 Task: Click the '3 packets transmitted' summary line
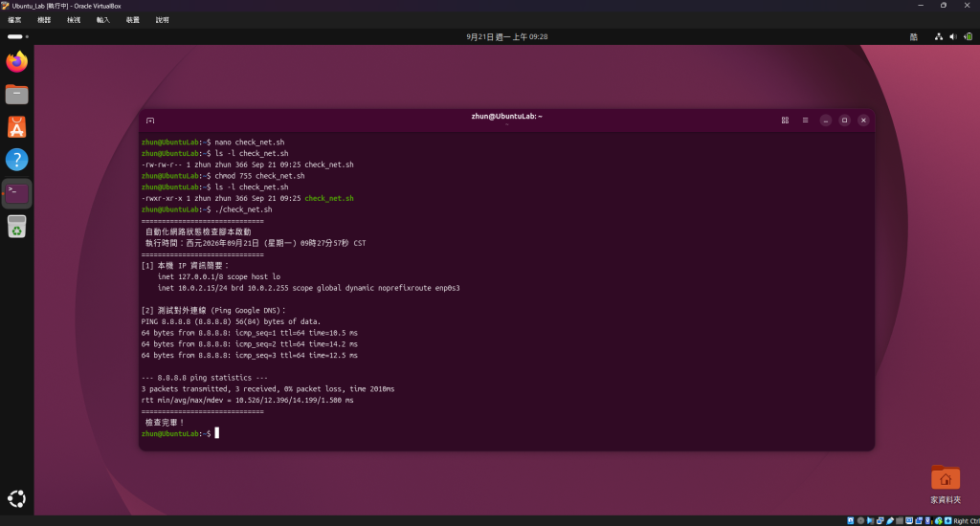pyautogui.click(x=268, y=389)
